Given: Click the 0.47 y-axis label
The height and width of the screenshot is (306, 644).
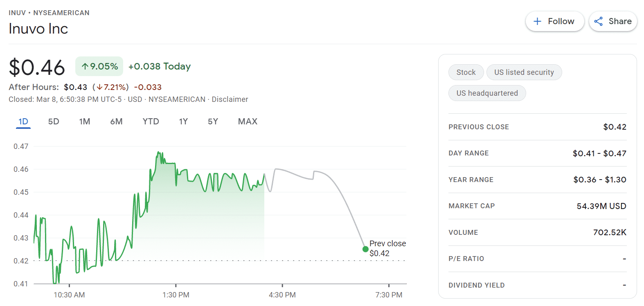Looking at the screenshot, I should [21, 146].
